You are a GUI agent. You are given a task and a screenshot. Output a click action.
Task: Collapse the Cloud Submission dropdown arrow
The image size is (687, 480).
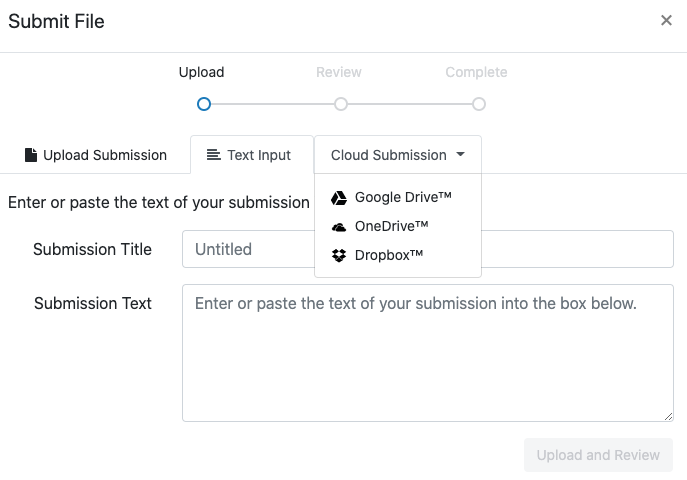tap(460, 155)
